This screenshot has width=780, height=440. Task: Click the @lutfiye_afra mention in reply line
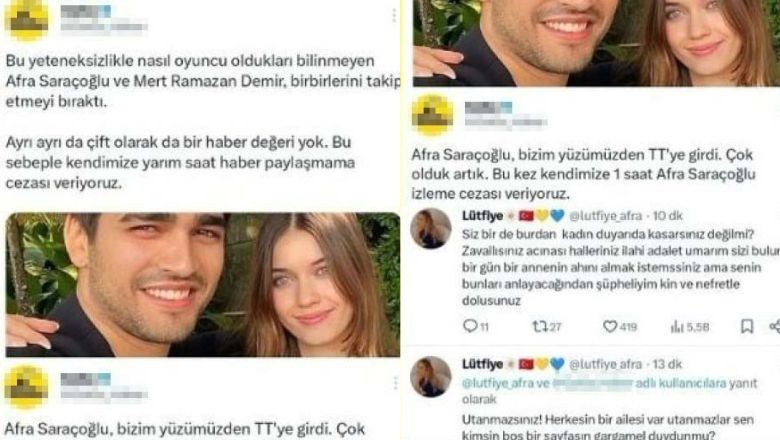499,383
